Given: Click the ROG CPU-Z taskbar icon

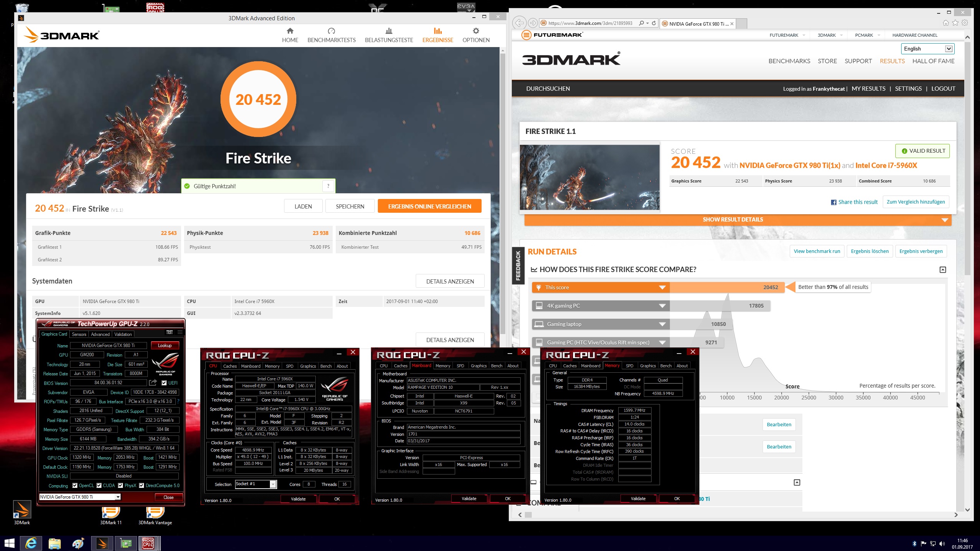Looking at the screenshot, I should [x=149, y=543].
